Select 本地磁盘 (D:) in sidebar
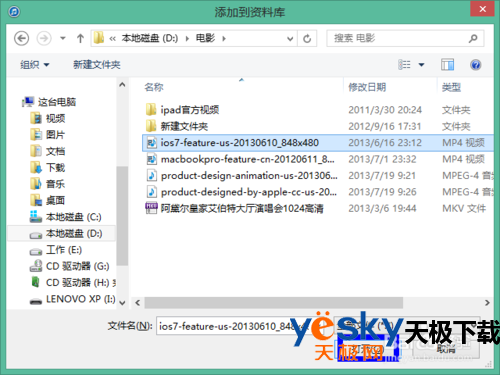 (62, 233)
